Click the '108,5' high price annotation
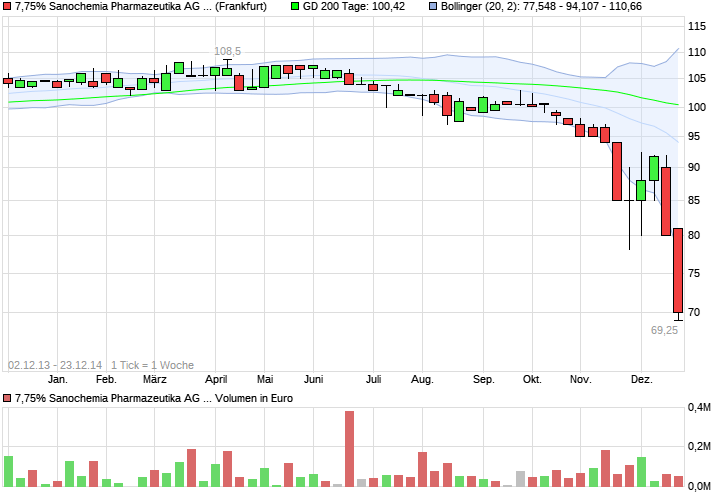The image size is (726, 496). [x=227, y=51]
